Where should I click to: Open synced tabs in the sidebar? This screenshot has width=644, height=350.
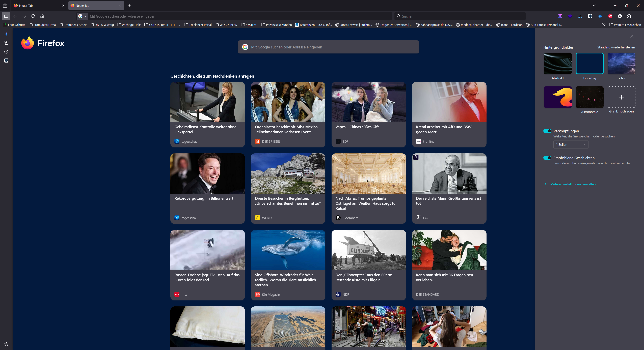click(7, 43)
